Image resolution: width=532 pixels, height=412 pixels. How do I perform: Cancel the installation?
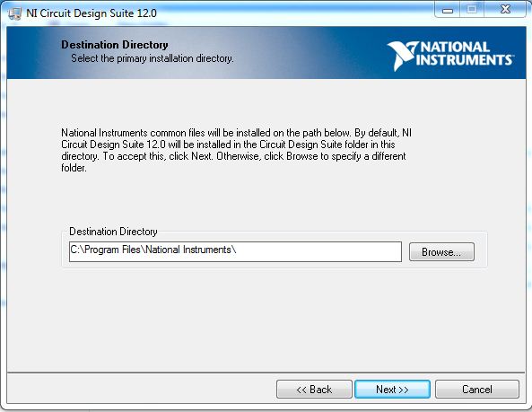click(477, 389)
